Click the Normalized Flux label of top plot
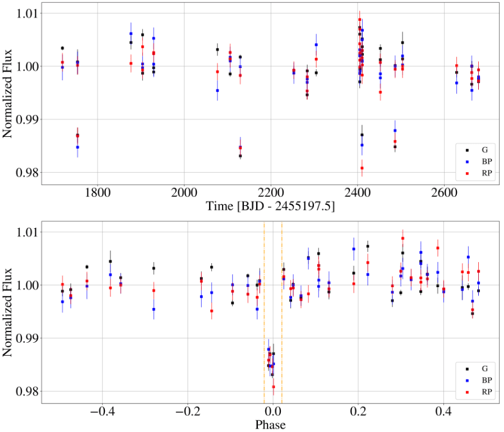This screenshot has height=432, width=504. (x=7, y=94)
